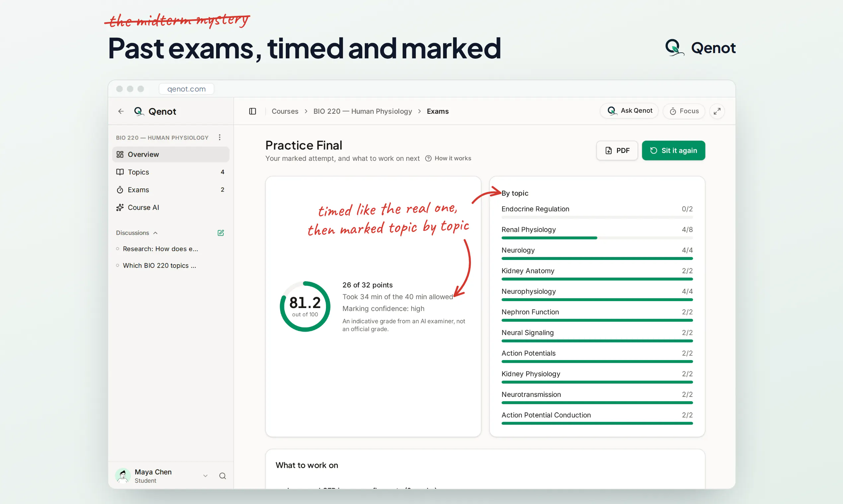Click Sit it again button
Viewport: 843px width, 504px height.
click(x=673, y=151)
